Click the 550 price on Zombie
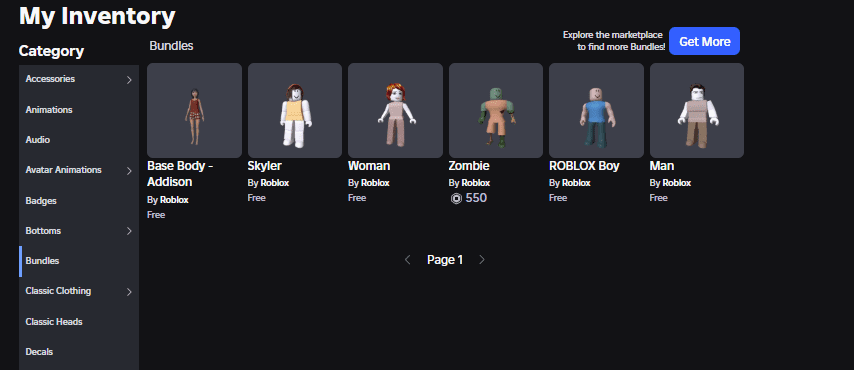 [x=476, y=198]
